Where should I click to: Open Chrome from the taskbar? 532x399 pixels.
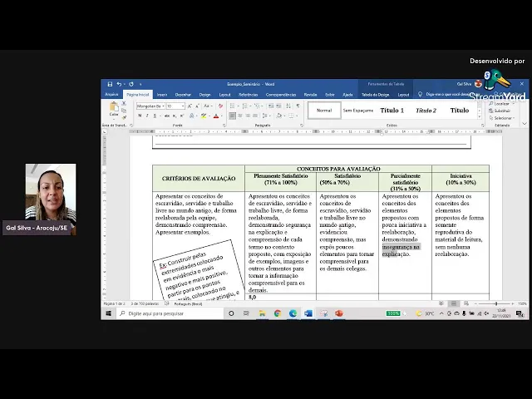(x=278, y=313)
